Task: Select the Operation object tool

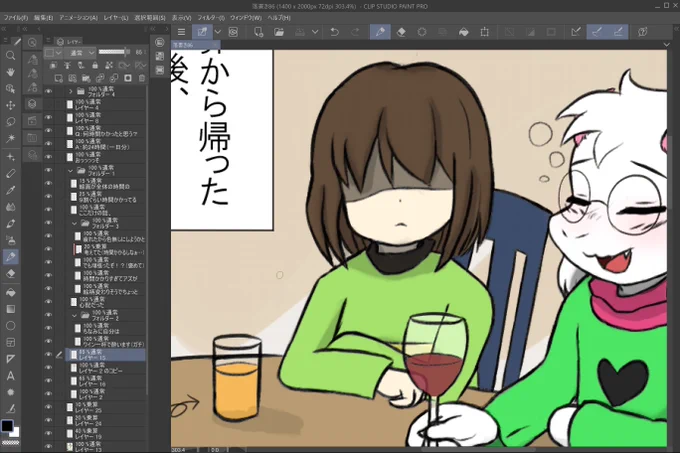Action: (x=10, y=89)
